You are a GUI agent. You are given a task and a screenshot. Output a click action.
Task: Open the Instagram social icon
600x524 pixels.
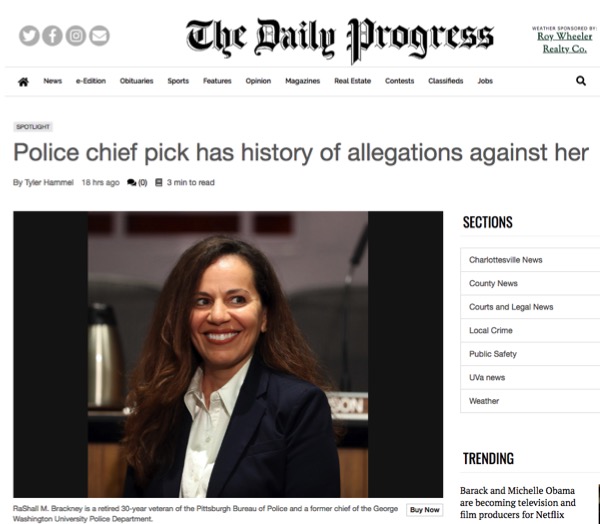(76, 36)
